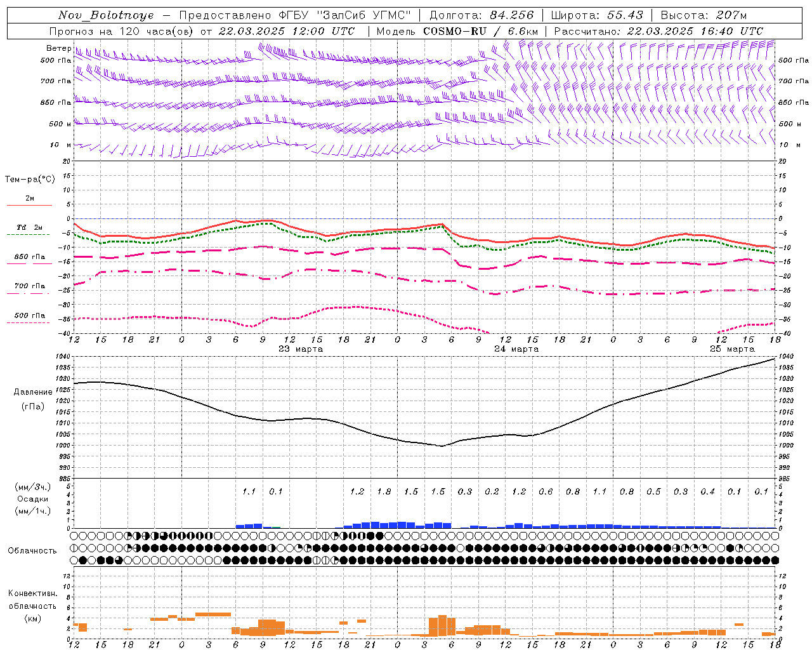
Task: Click the '850 гПа' legend entry in temperature panel
Action: point(30,257)
